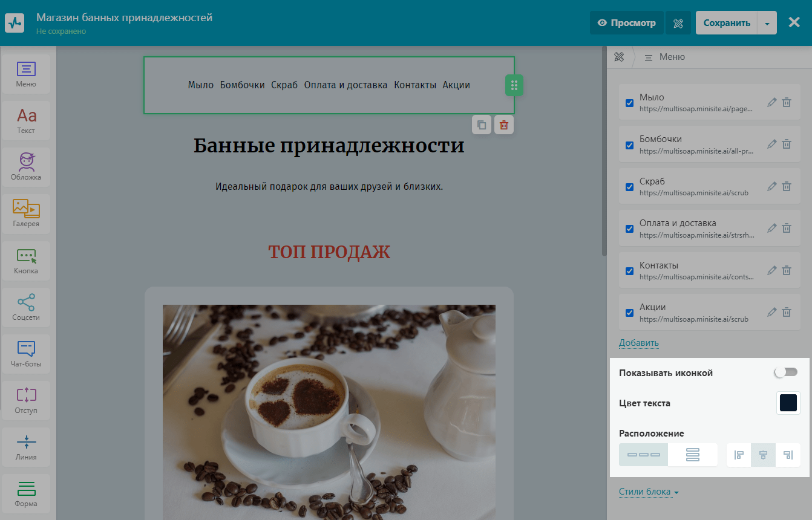Uncheck the Мыло checkbox
The width and height of the screenshot is (812, 520).
(x=629, y=103)
